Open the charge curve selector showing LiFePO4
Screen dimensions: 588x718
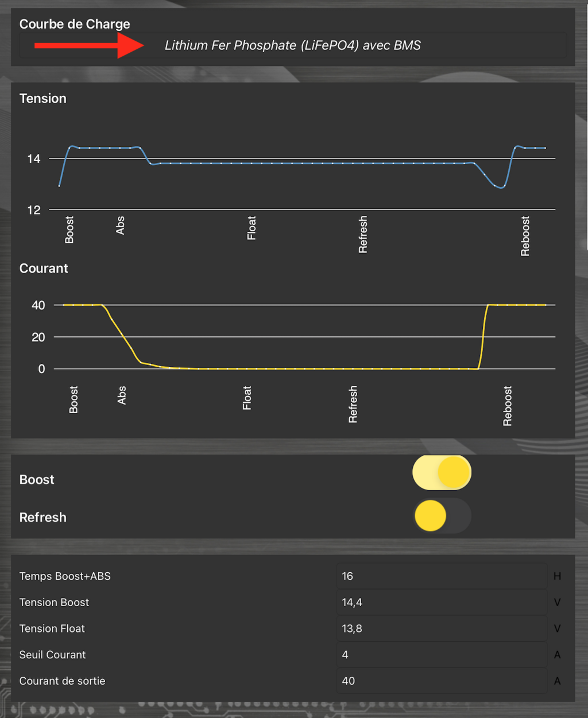293,45
